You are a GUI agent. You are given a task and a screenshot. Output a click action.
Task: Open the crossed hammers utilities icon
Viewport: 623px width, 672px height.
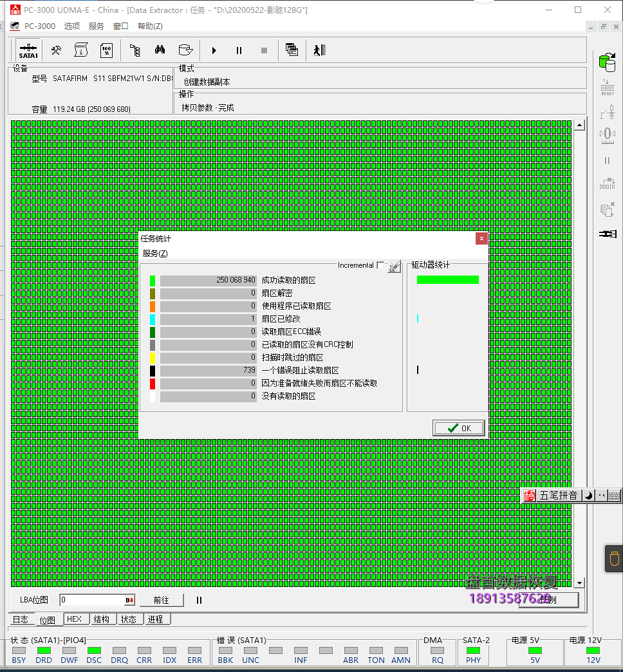click(x=56, y=50)
